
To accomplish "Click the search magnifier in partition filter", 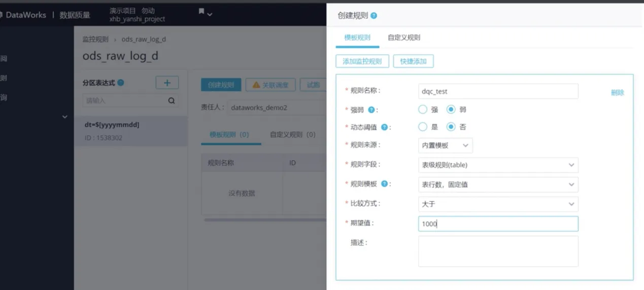I will (x=172, y=101).
